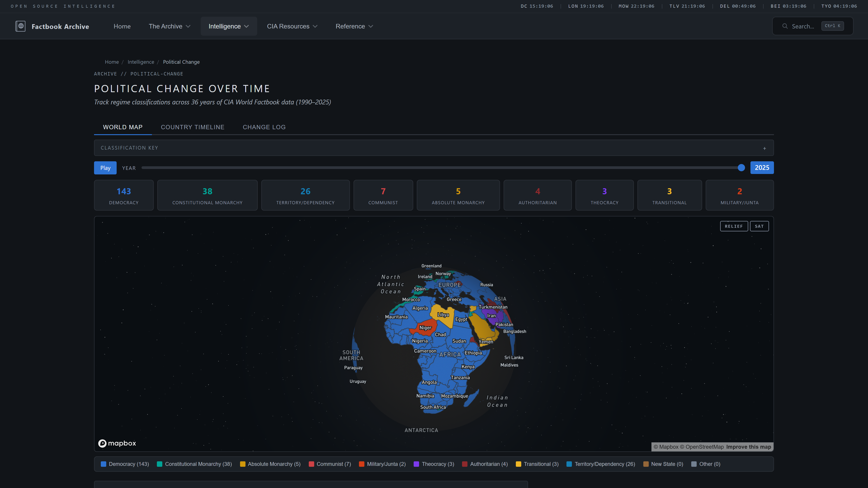The width and height of the screenshot is (868, 488).
Task: Click the plus icon on Classification Key
Action: (764, 148)
